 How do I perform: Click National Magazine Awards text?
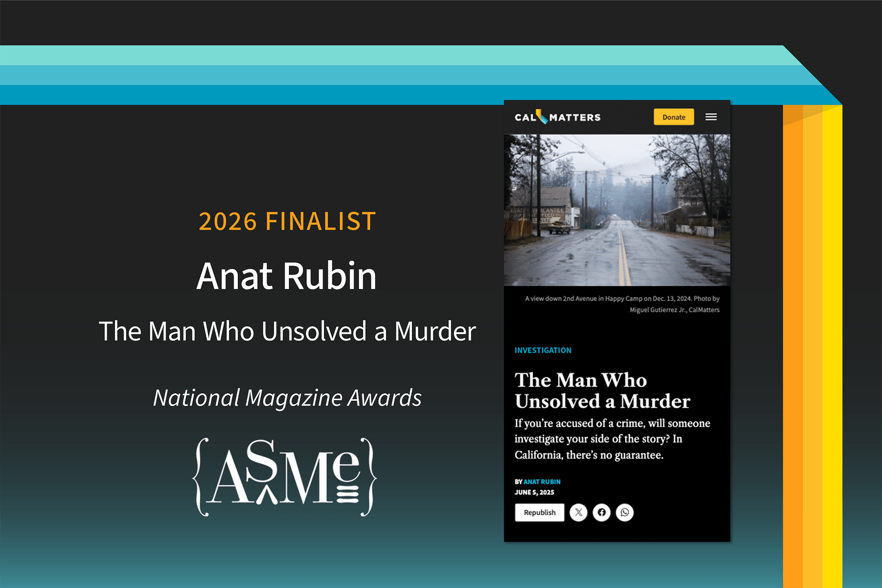(287, 398)
